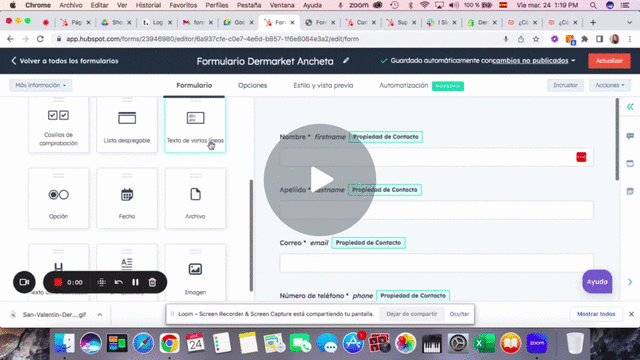This screenshot has height=360, width=640.
Task: Click Ocultar in the Loom sharing bar
Action: 459,314
